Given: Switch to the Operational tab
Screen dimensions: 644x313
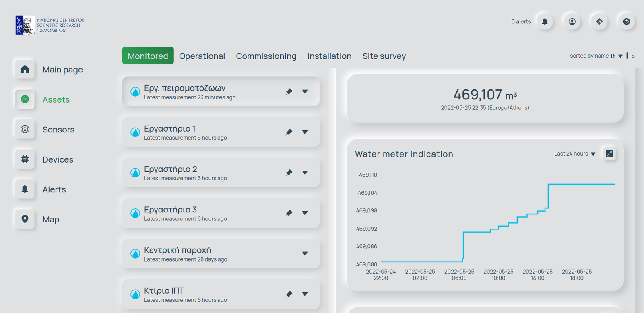Looking at the screenshot, I should click(202, 56).
